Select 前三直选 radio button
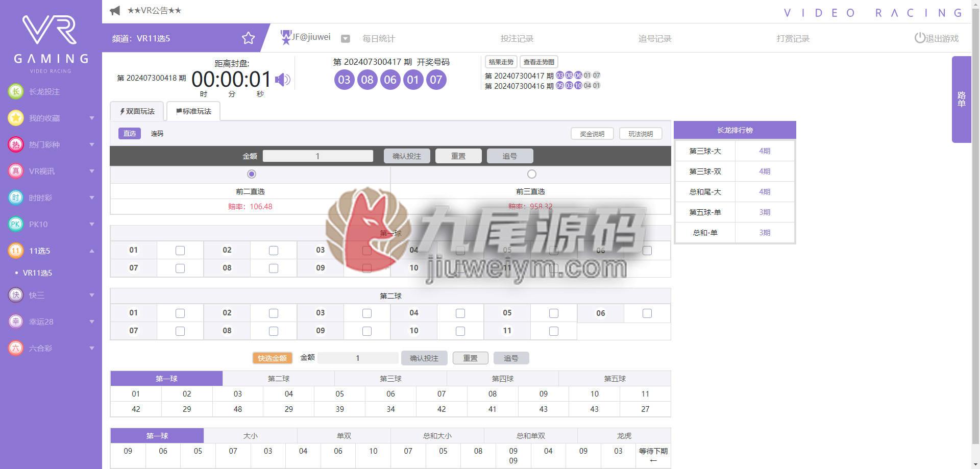This screenshot has height=469, width=980. pyautogui.click(x=532, y=174)
